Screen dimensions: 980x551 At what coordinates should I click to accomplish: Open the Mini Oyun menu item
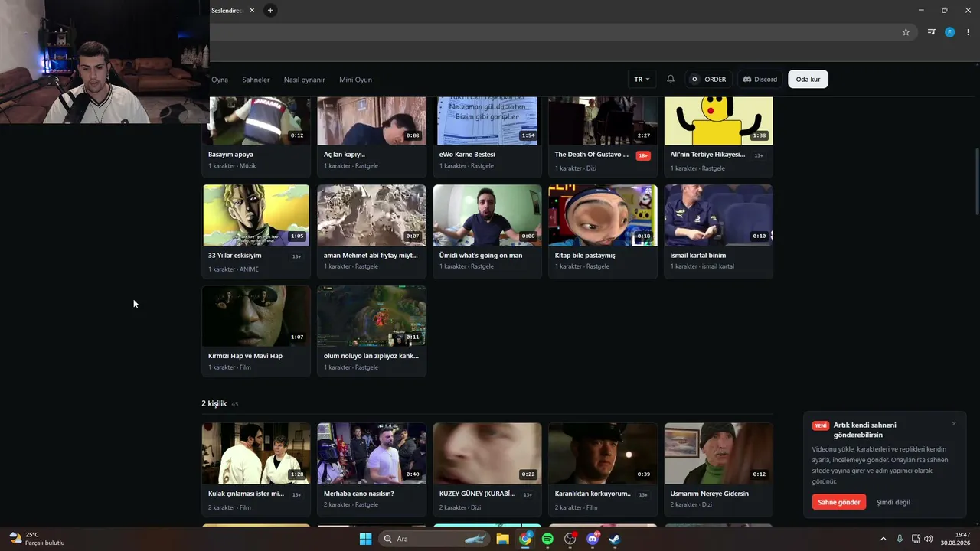(x=355, y=80)
